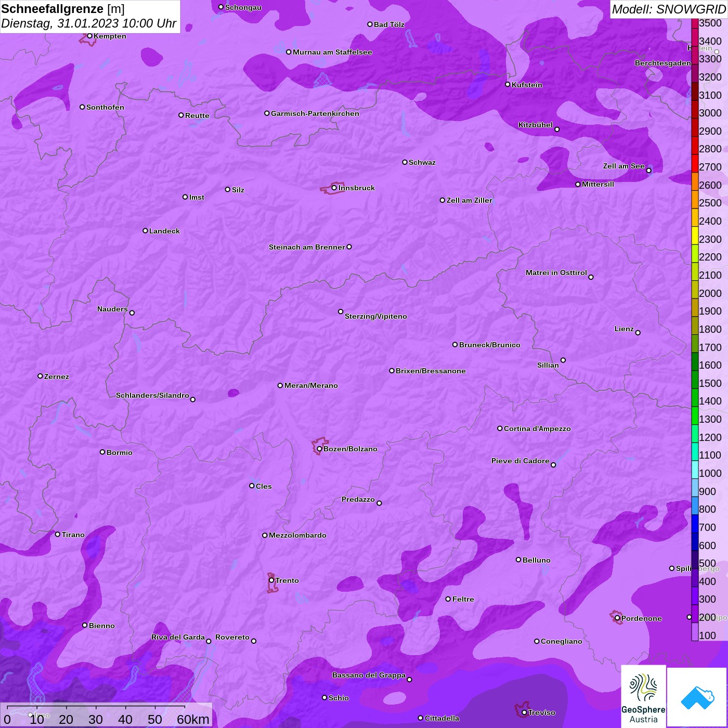Click the 3500 red legend color swatch
The height and width of the screenshot is (728, 728).
(695, 23)
